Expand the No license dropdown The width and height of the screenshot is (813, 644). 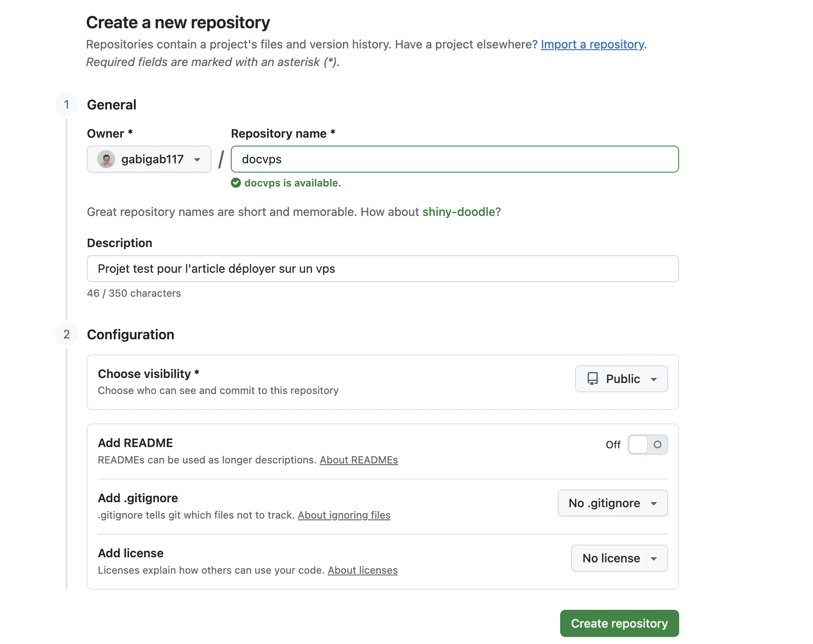pyautogui.click(x=619, y=558)
